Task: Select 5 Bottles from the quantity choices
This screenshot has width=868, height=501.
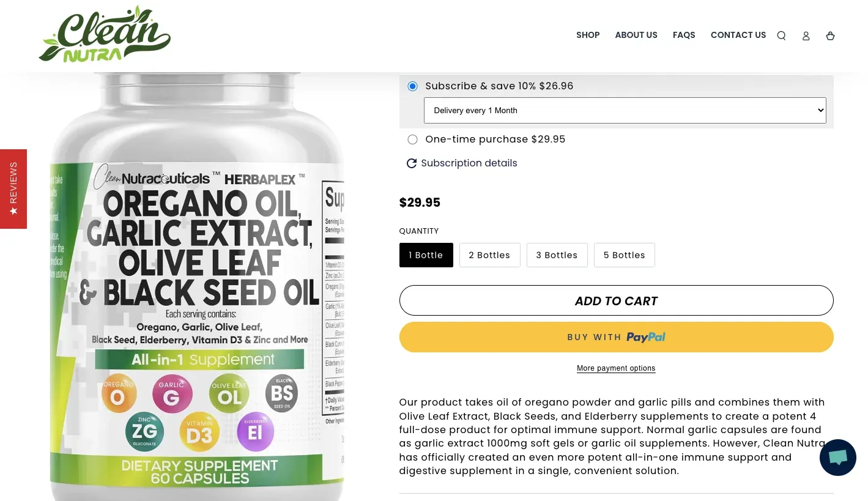Action: (x=624, y=255)
